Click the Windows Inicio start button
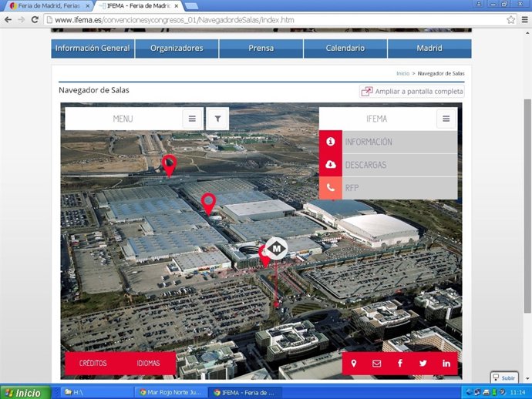This screenshot has width=532, height=399. coord(24,392)
